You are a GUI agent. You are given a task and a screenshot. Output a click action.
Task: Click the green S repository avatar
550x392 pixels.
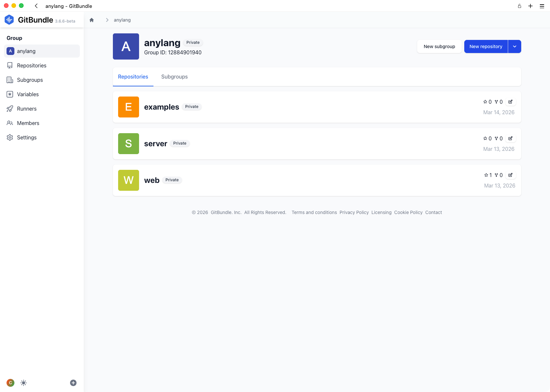[129, 144]
